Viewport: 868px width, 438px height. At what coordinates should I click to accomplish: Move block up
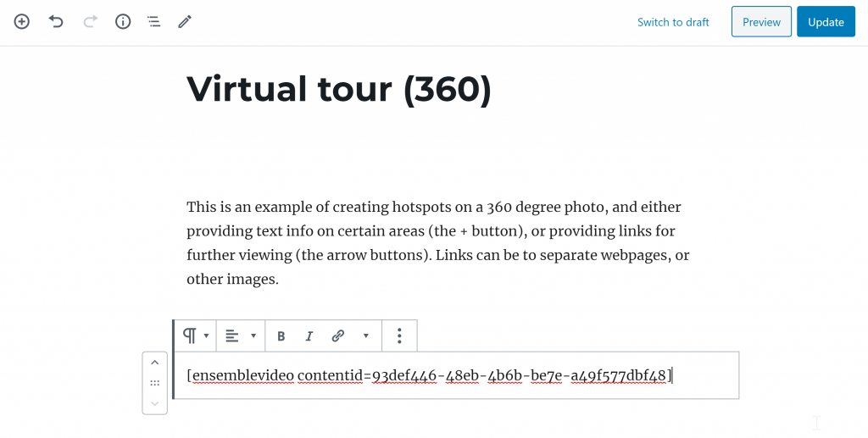click(155, 363)
